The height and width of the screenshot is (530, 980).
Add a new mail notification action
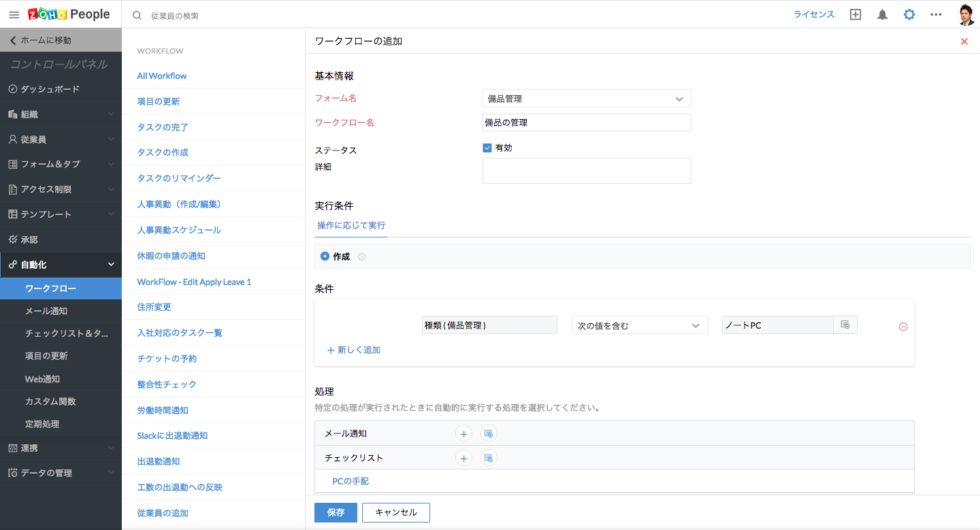463,433
